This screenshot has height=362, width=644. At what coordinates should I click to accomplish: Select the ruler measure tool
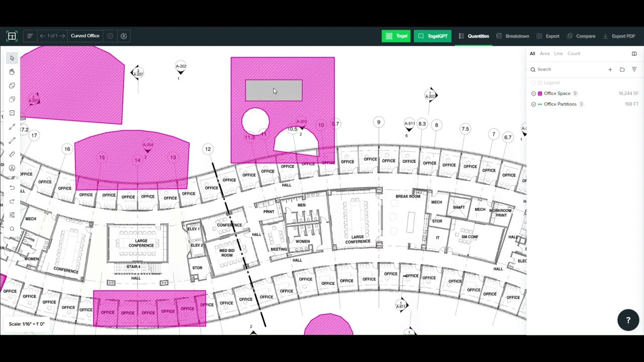[x=12, y=154]
